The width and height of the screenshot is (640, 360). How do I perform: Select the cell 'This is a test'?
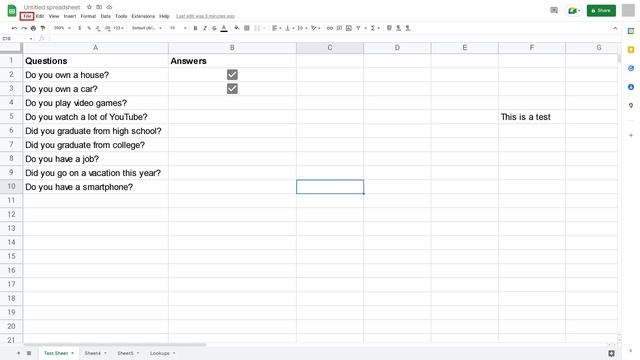click(x=532, y=117)
